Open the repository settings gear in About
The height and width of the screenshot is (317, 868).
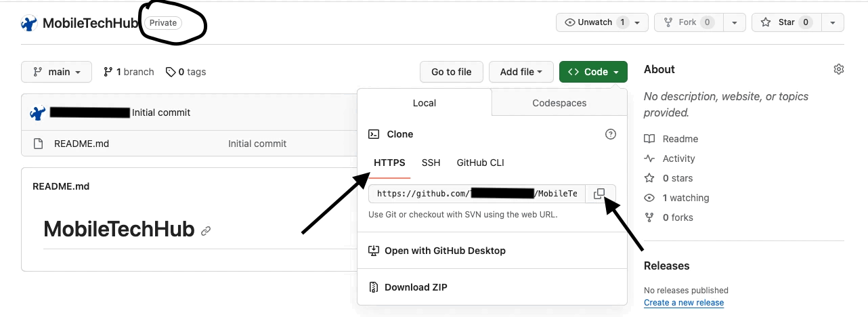point(839,69)
